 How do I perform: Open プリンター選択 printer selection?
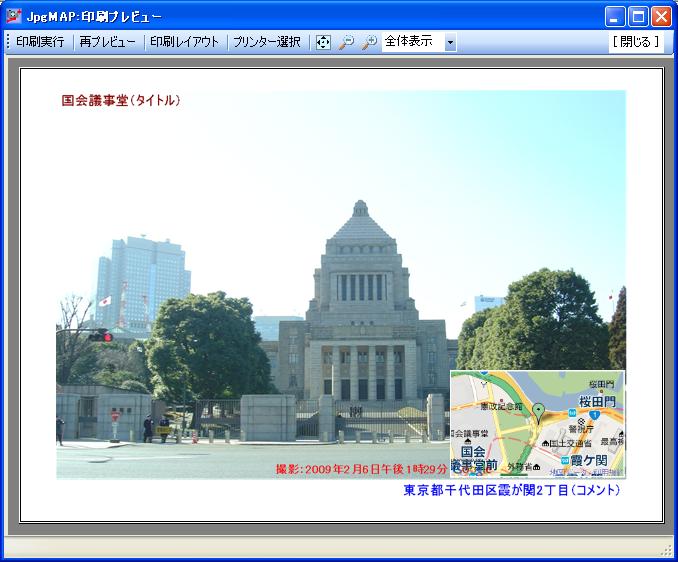point(266,42)
